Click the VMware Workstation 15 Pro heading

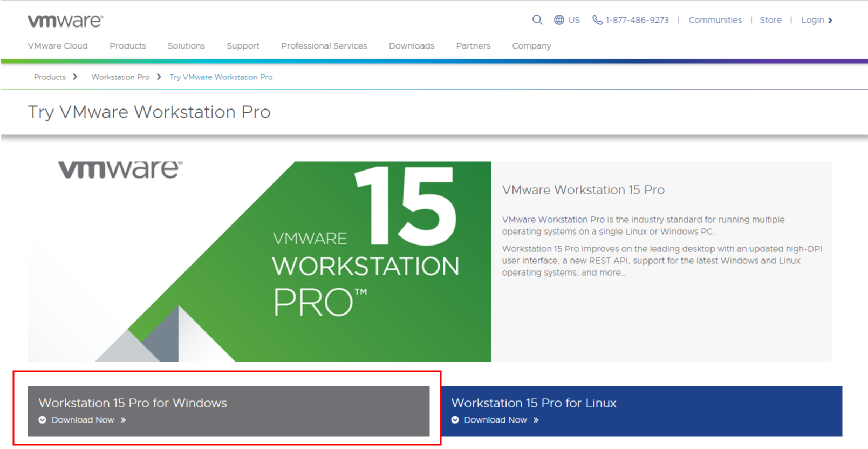pyautogui.click(x=583, y=190)
